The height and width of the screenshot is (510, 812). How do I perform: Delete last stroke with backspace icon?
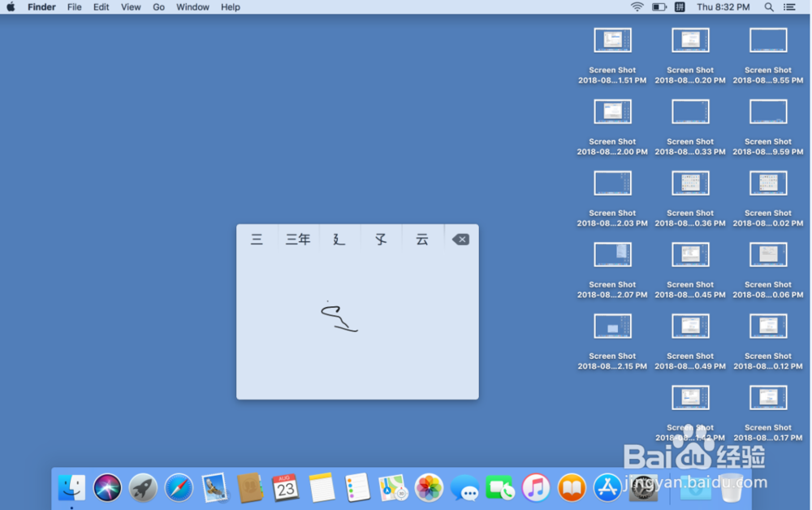pos(460,240)
